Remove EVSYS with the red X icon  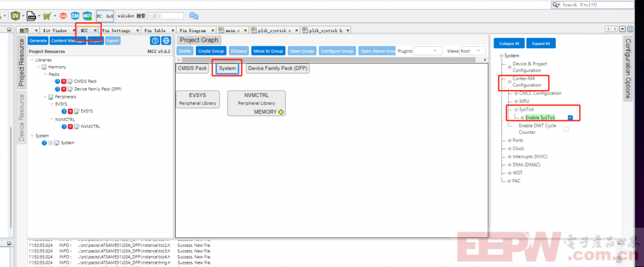70,111
